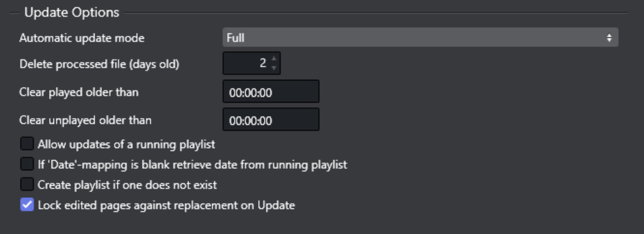Screen dimensions: 644x234
Task: Uncheck Lock edited pages against replacement checkbox
Action: pos(26,204)
